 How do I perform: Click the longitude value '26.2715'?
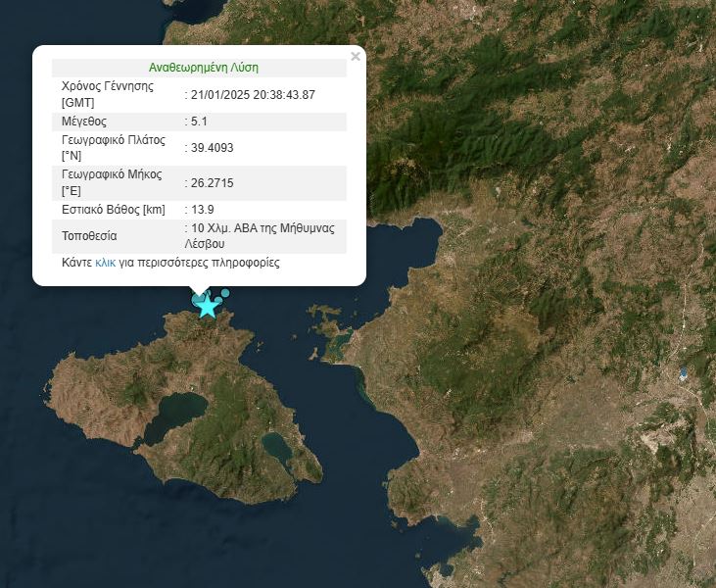tap(213, 183)
